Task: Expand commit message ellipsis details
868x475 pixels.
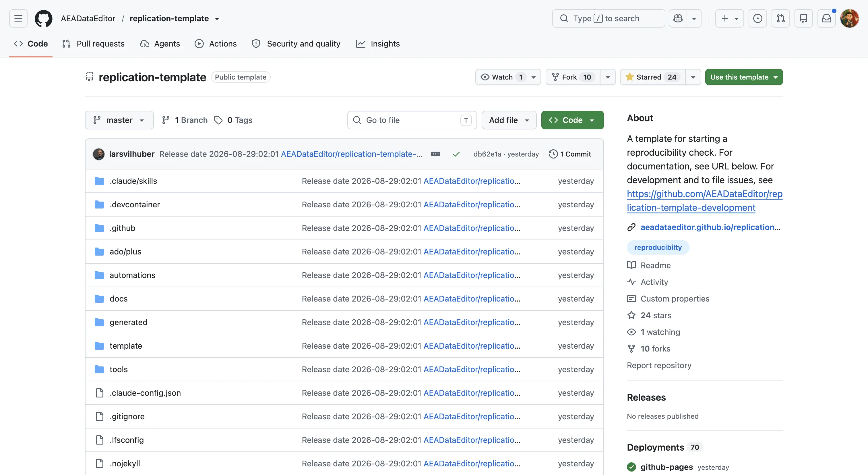Action: (435, 154)
